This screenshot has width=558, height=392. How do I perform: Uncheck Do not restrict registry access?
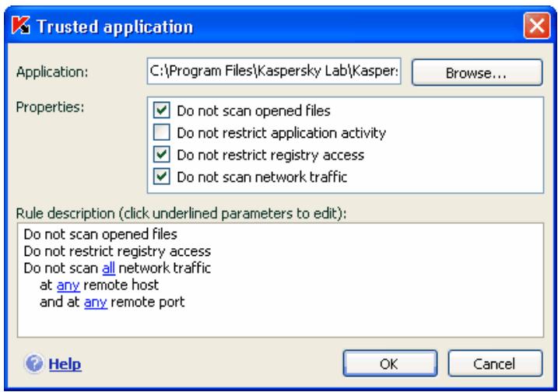point(162,154)
